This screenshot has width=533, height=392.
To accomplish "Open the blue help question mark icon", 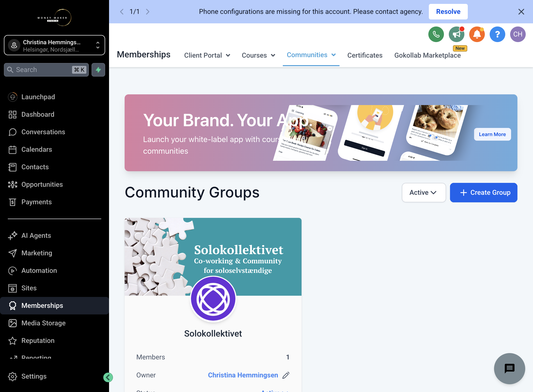I will [x=497, y=34].
